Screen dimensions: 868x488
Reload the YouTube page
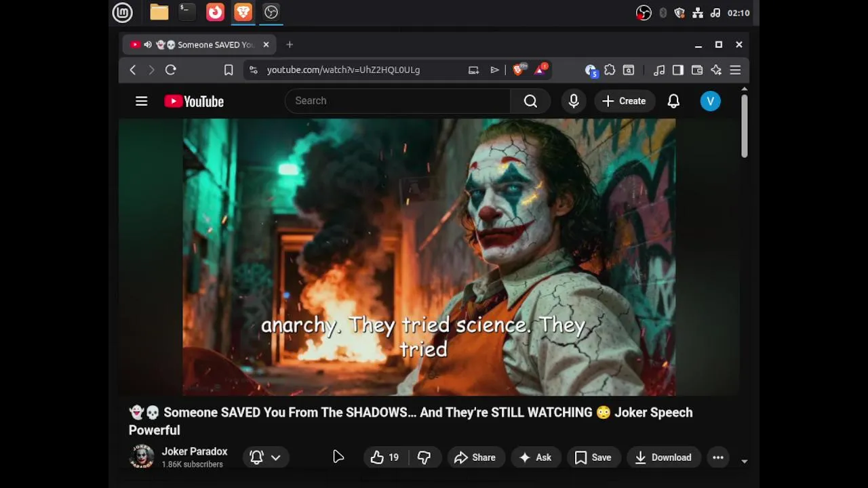pyautogui.click(x=171, y=70)
